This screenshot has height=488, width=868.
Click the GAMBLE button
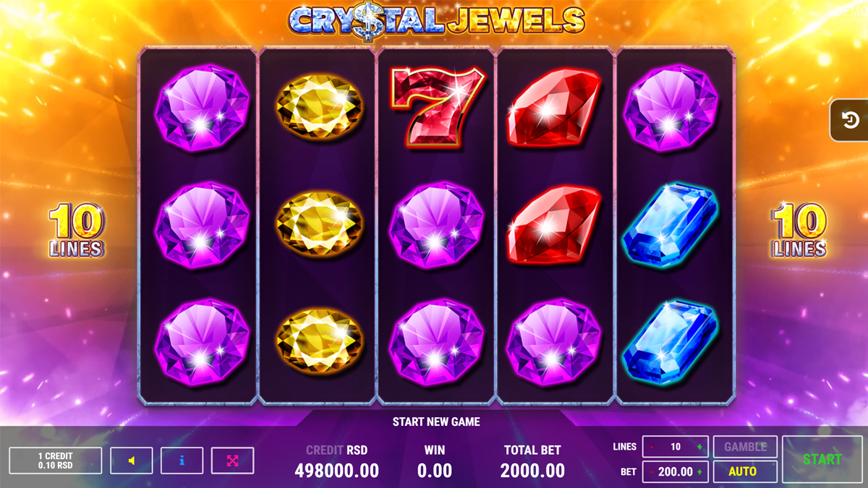(x=745, y=447)
